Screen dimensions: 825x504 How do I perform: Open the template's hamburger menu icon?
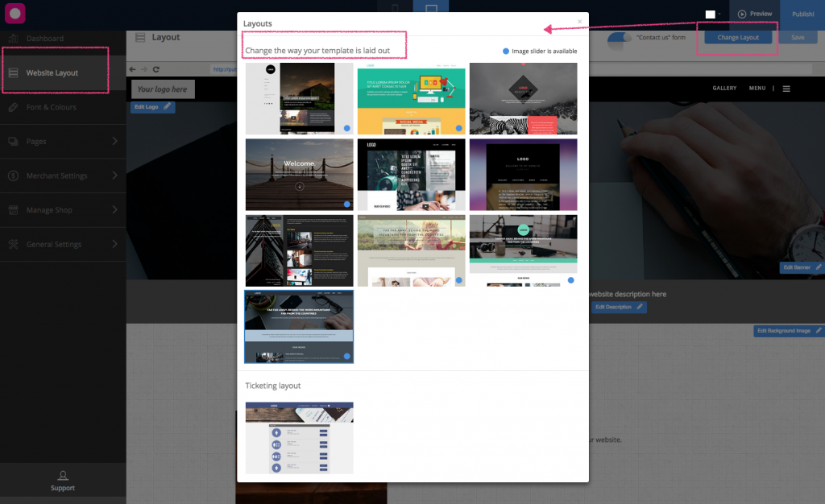(786, 88)
